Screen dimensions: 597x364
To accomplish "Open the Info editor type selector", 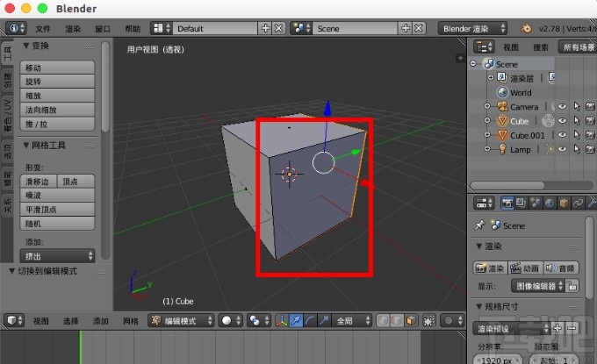I will pos(16,28).
